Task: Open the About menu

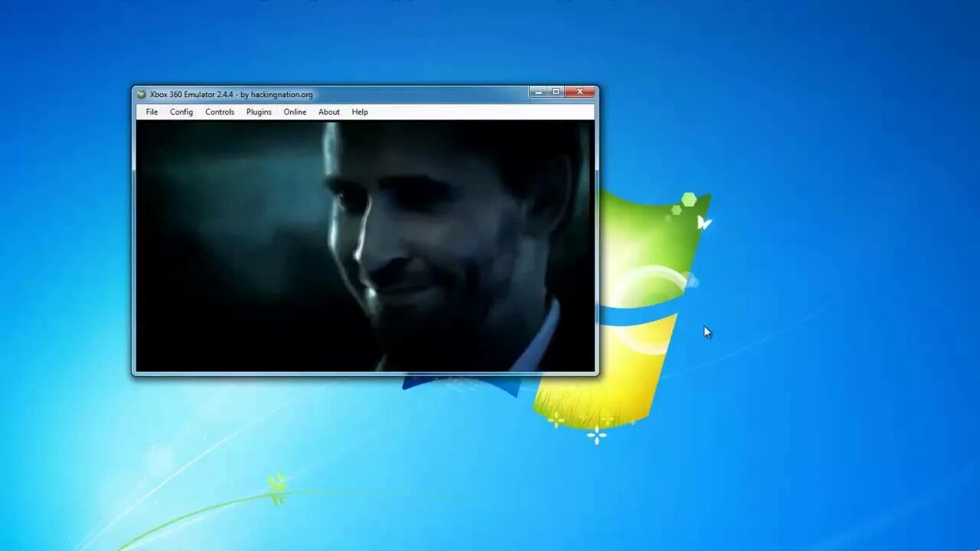Action: pos(329,112)
